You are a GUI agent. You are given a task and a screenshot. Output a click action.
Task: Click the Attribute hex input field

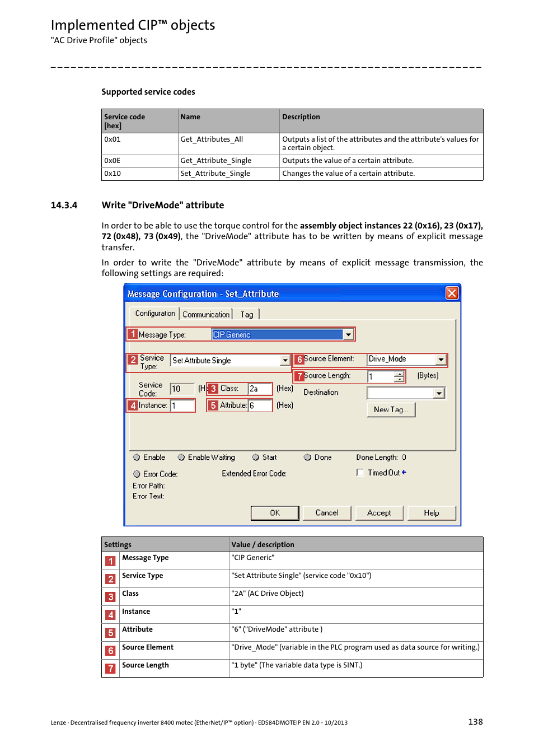pyautogui.click(x=260, y=405)
